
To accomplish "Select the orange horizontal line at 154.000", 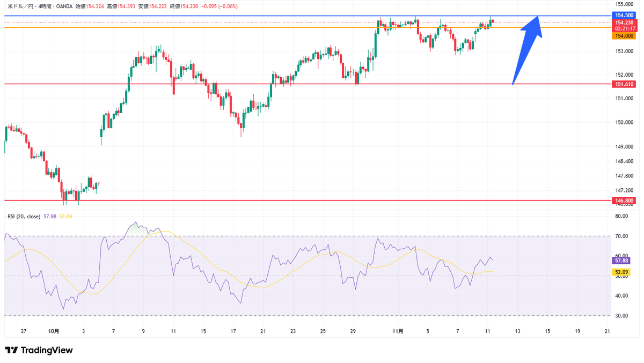I will point(307,27).
